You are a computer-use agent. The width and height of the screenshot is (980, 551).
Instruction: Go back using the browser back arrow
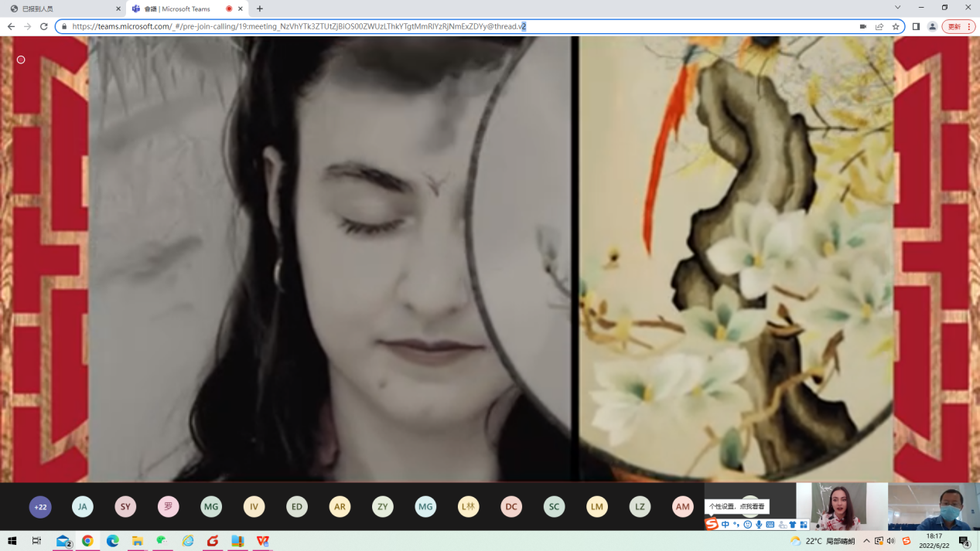(11, 26)
